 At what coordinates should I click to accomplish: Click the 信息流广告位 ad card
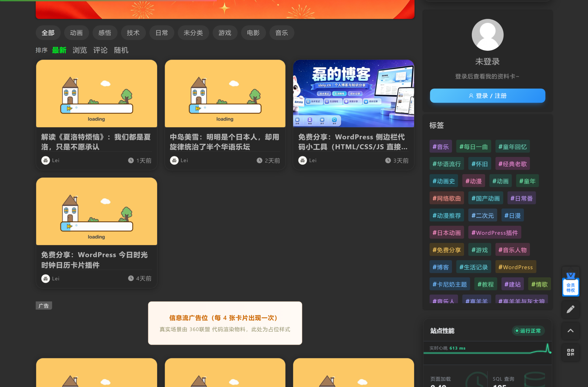point(225,323)
